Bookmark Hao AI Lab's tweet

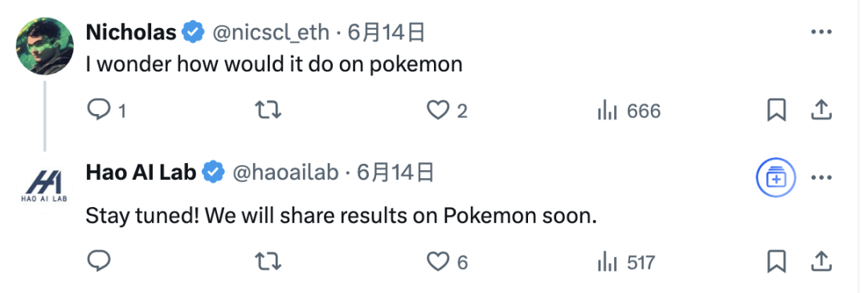[776, 262]
